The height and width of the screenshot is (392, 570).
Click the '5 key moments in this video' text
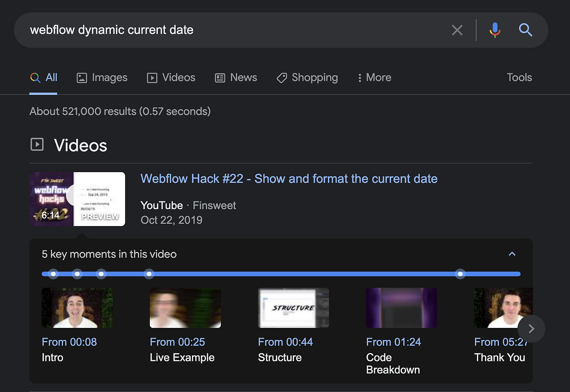109,254
